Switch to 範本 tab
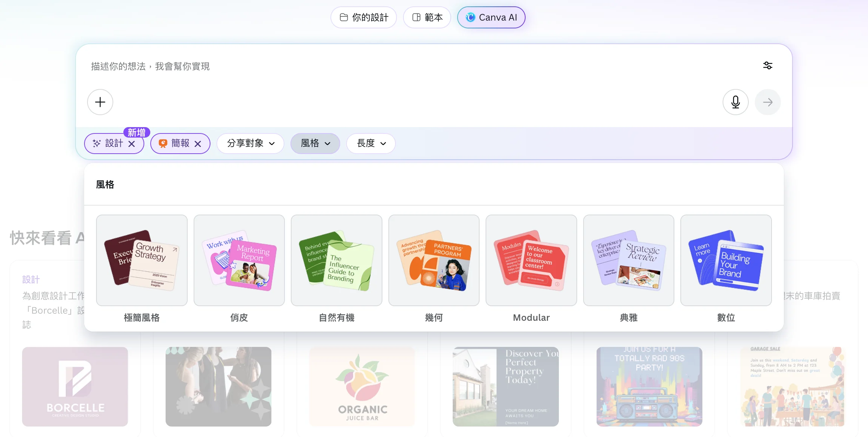Screen dimensions: 868x437 (x=427, y=18)
